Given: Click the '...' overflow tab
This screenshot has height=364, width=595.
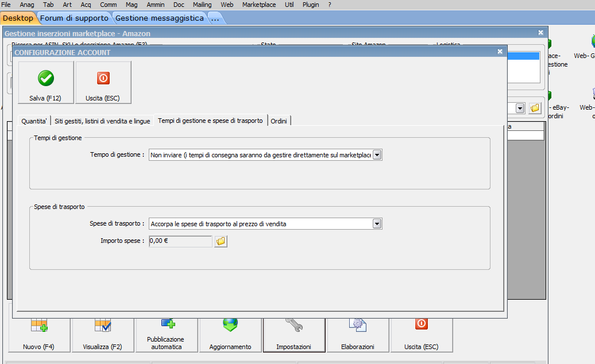Looking at the screenshot, I should pos(215,18).
